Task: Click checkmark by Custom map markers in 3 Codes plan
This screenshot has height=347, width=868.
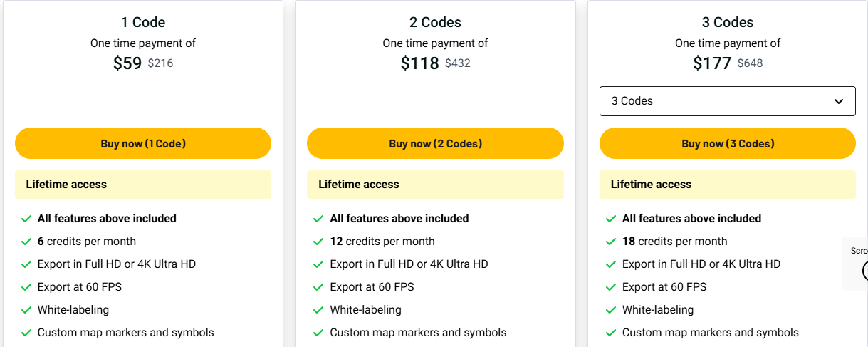Action: (x=611, y=333)
